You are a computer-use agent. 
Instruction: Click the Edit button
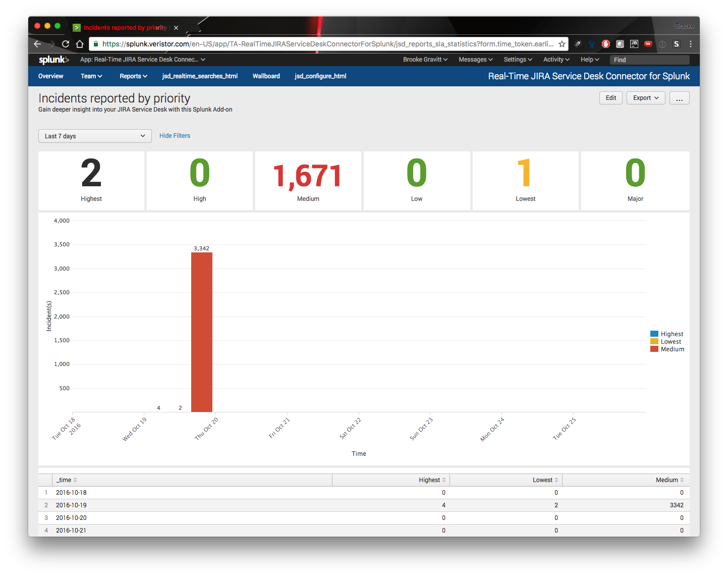tap(611, 98)
